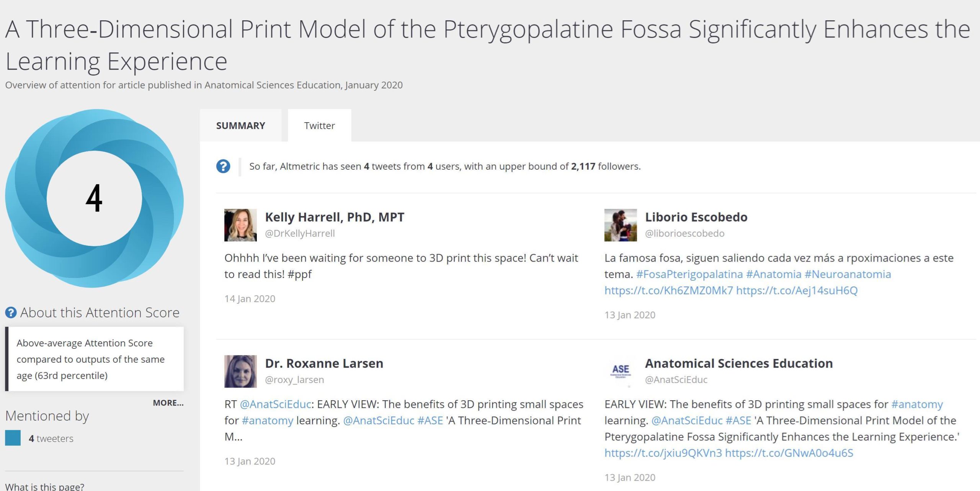
Task: Click the Altmetric donut score badge
Action: (x=94, y=198)
